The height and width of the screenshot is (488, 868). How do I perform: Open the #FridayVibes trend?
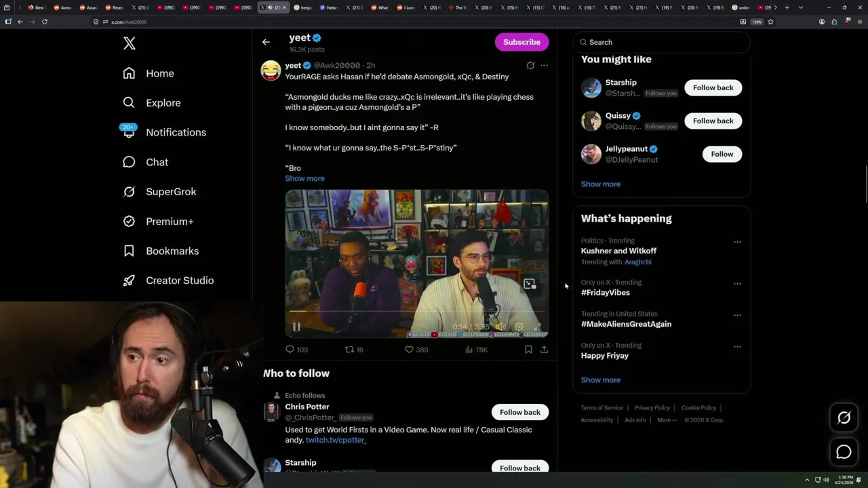point(606,293)
